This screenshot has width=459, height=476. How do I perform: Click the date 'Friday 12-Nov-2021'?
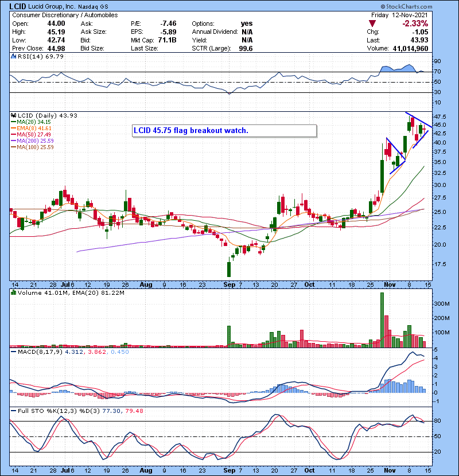(399, 15)
